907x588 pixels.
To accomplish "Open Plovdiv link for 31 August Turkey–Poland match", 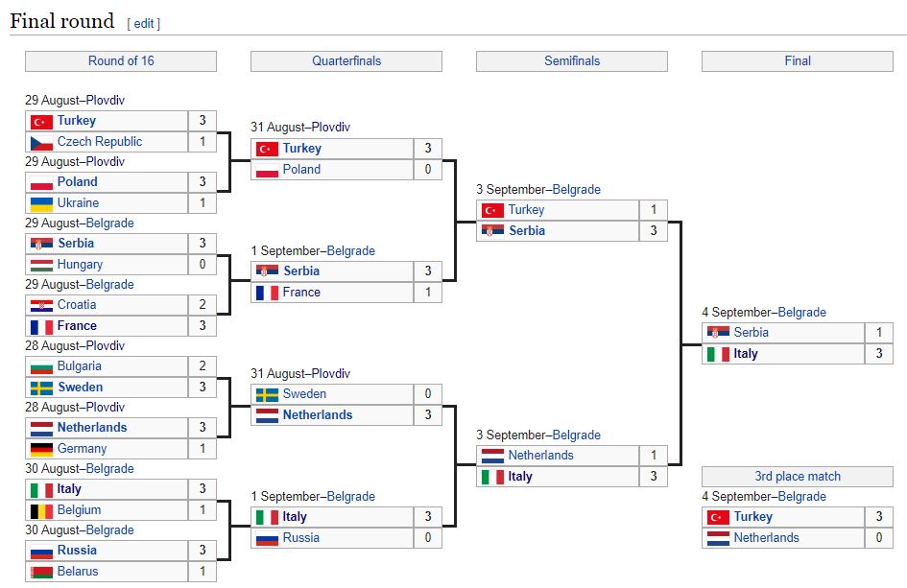I will (x=331, y=128).
